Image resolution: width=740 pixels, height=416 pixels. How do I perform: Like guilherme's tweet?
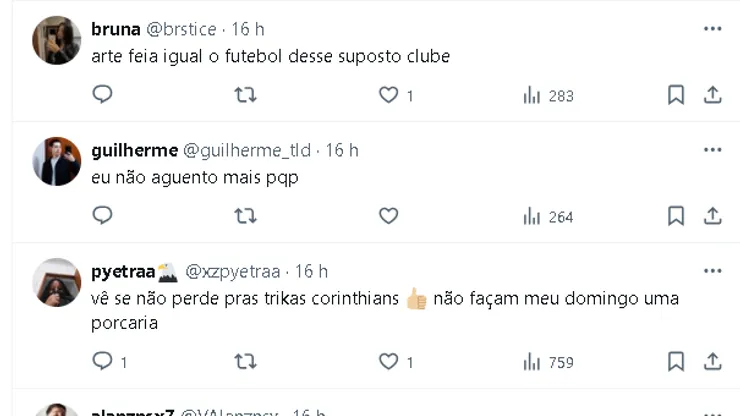pyautogui.click(x=388, y=215)
